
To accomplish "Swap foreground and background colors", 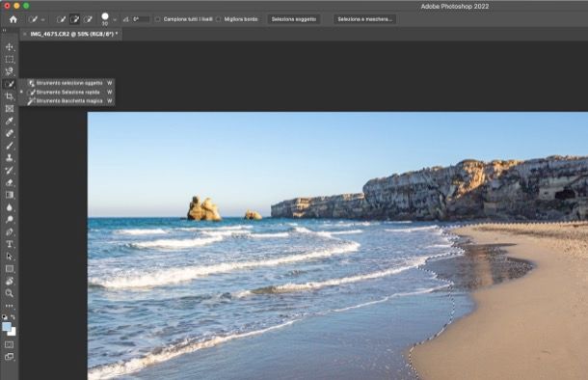I will tap(13, 317).
